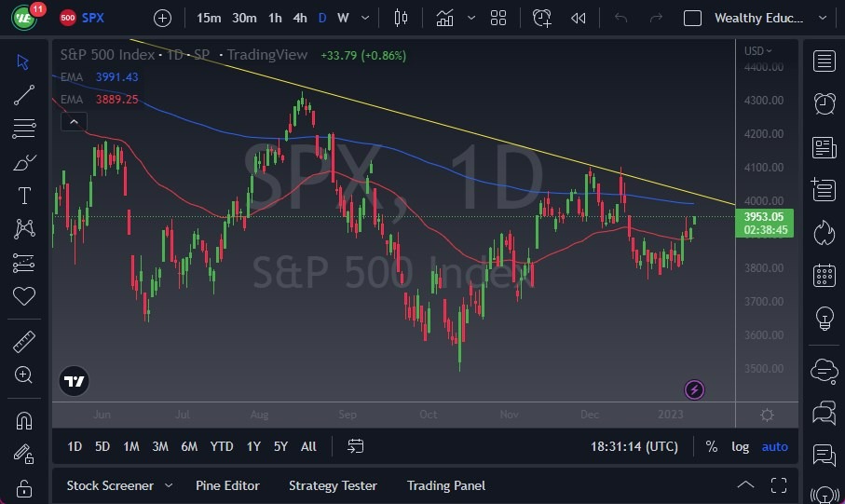Click the 18:31:14 (UTC) timezone clock
Image resolution: width=845 pixels, height=504 pixels.
[634, 446]
